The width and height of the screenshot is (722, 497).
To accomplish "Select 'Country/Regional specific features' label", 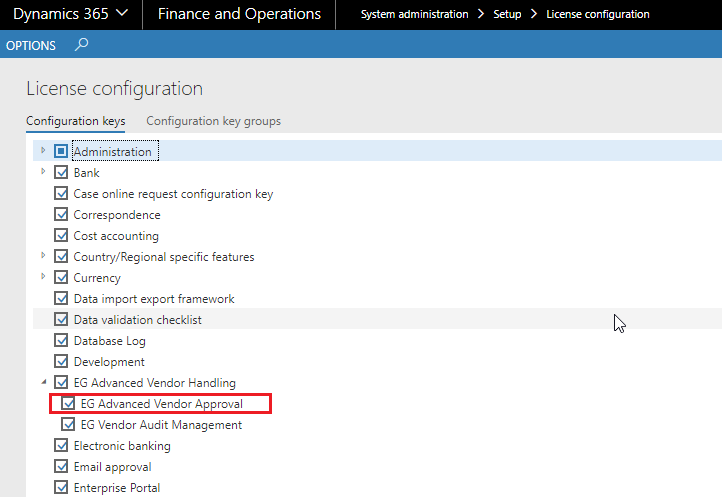I will click(x=164, y=257).
